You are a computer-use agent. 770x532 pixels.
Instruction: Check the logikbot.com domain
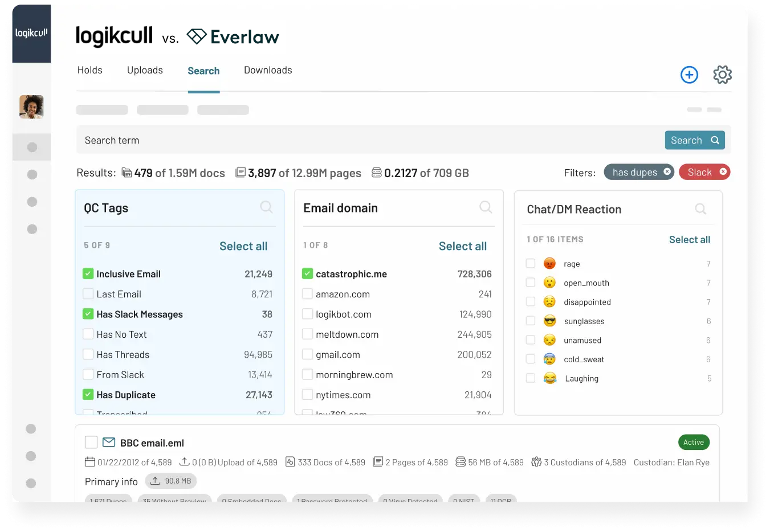307,314
